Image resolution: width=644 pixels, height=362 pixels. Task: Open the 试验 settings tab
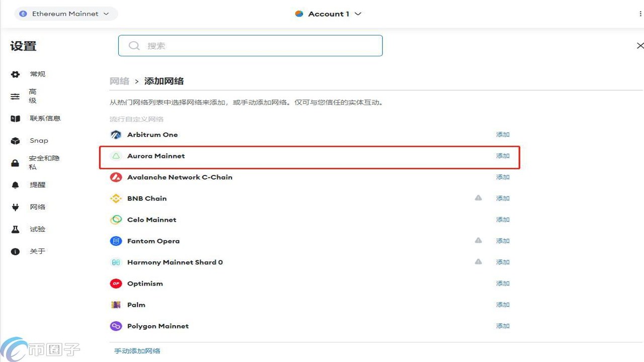(x=38, y=229)
